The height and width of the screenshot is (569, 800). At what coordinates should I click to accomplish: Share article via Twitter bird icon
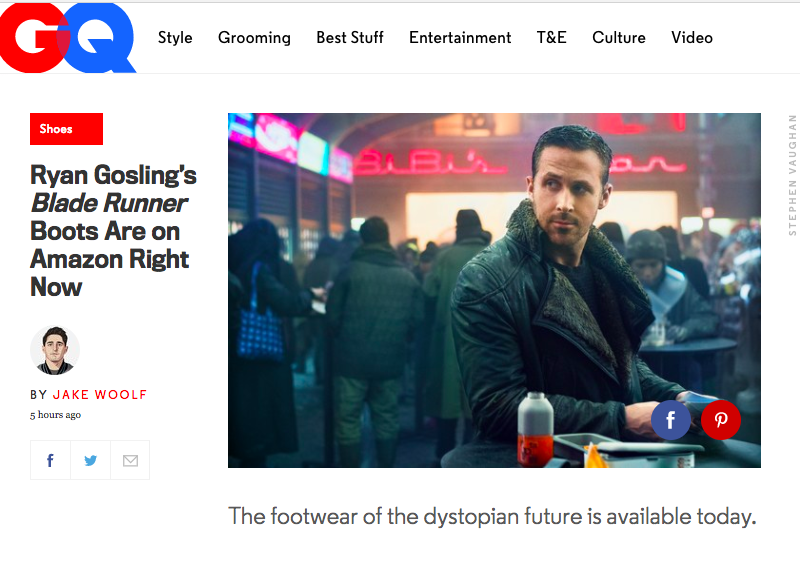point(90,460)
